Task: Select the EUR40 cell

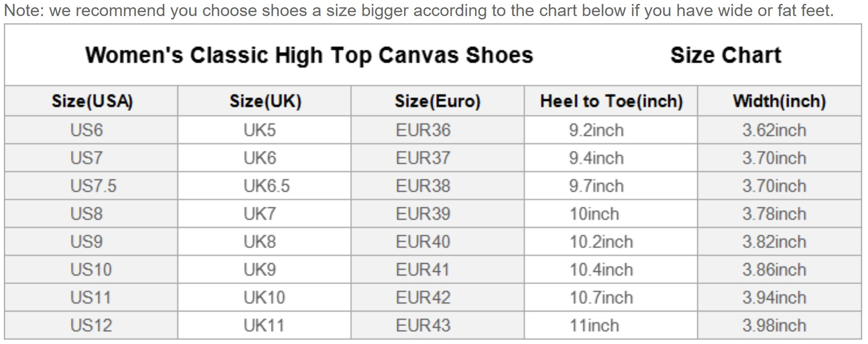Action: pos(423,241)
